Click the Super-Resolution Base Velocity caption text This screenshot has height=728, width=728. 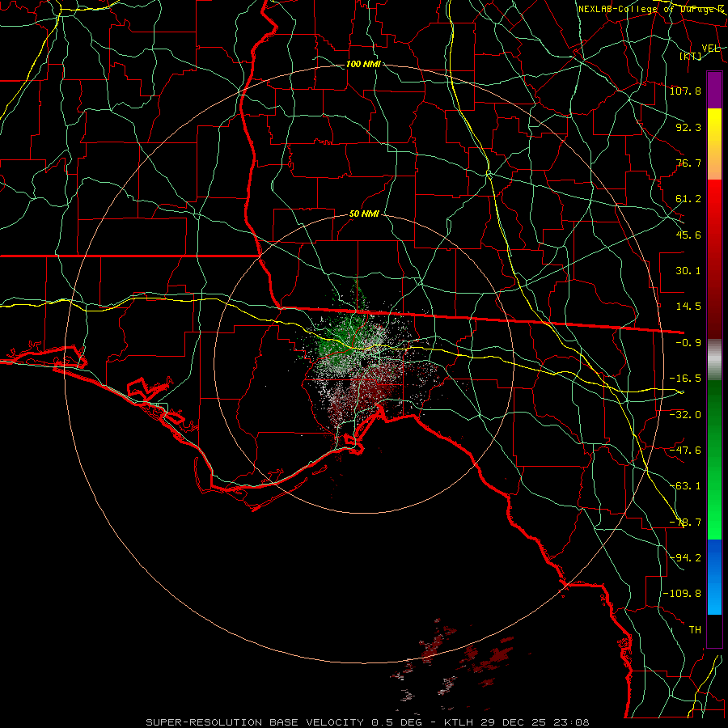coord(368,722)
